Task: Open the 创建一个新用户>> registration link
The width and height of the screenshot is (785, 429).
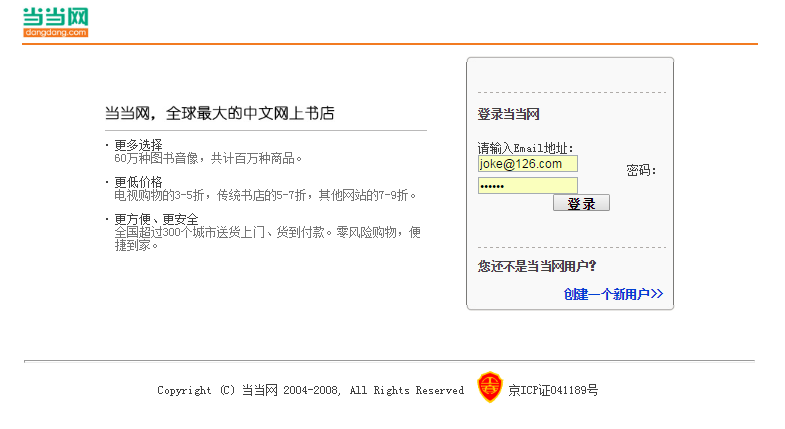Action: (x=613, y=294)
